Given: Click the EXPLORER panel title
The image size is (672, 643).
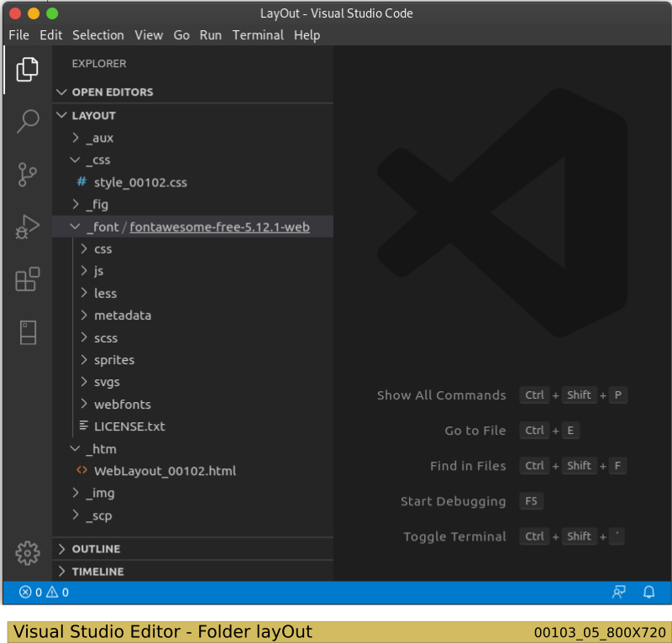Looking at the screenshot, I should click(99, 64).
